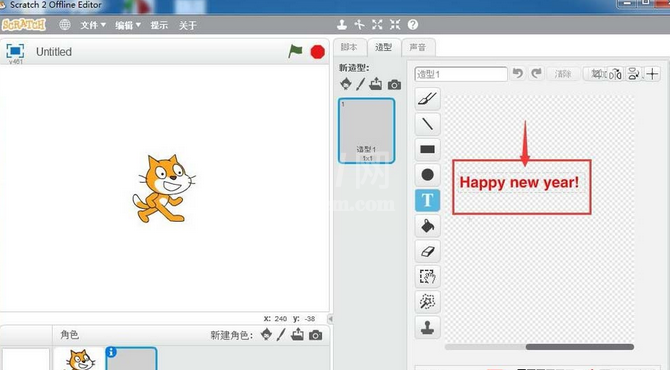Image resolution: width=670 pixels, height=370 pixels.
Task: Click the cat sprite on stage
Action: click(164, 188)
